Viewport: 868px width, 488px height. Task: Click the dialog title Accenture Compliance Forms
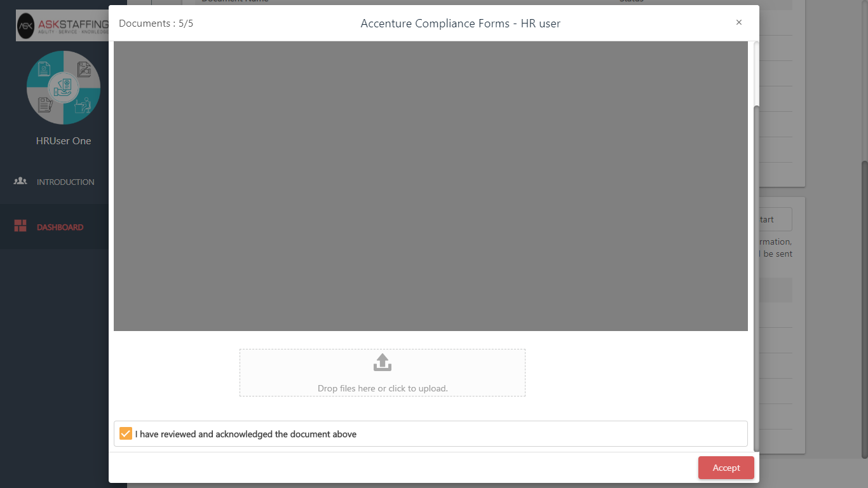click(461, 24)
